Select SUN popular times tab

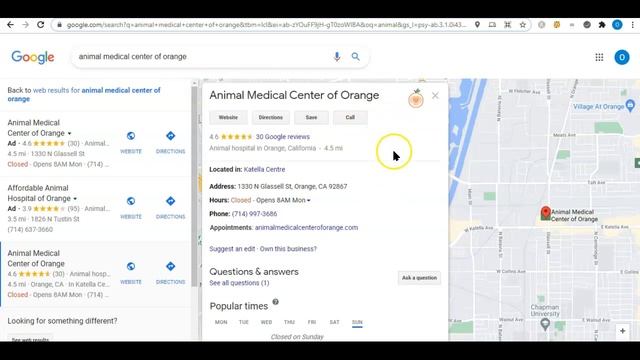pos(357,322)
